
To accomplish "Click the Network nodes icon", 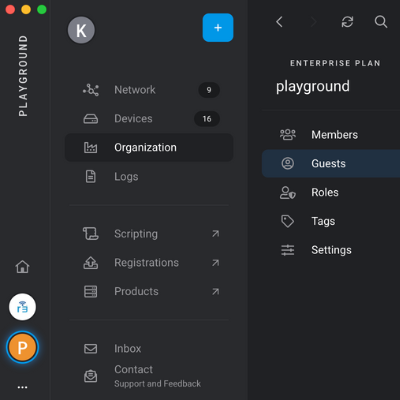I will coord(91,90).
